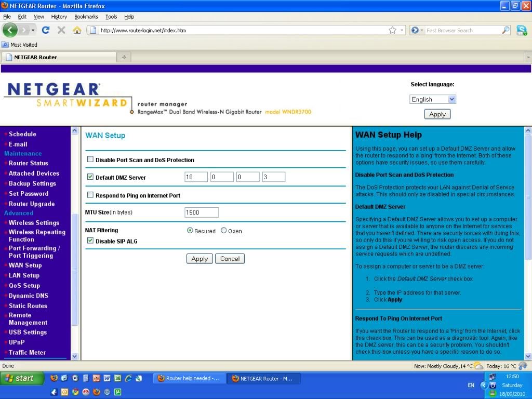Click the search magnifier icon

click(x=506, y=30)
